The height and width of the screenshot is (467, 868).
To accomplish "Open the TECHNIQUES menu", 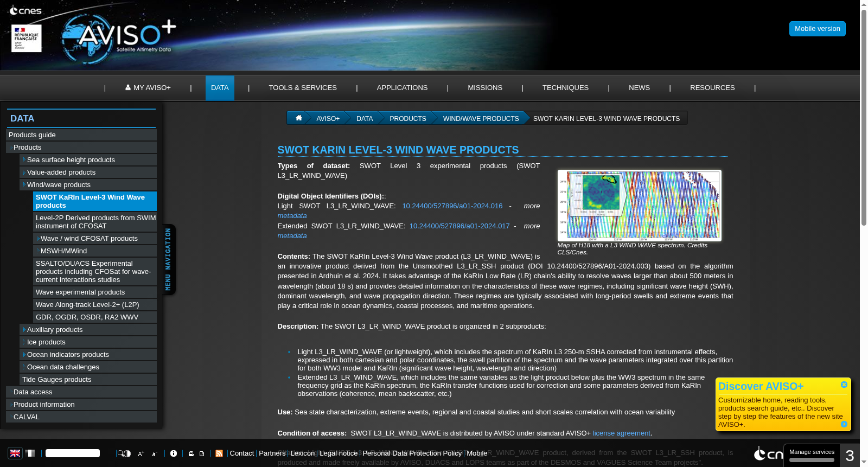I will [x=565, y=87].
